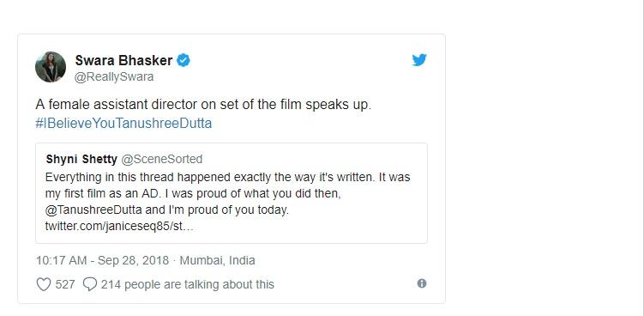
Task: Like the tweet with the heart icon
Action: 44,284
